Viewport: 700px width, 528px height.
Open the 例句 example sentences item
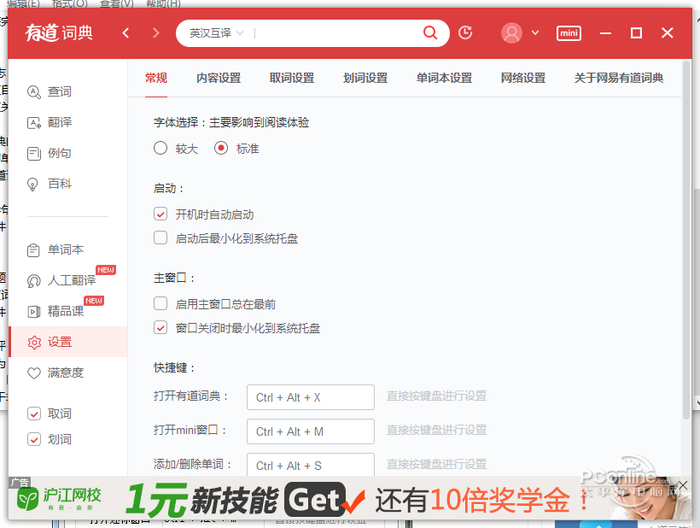(49, 153)
